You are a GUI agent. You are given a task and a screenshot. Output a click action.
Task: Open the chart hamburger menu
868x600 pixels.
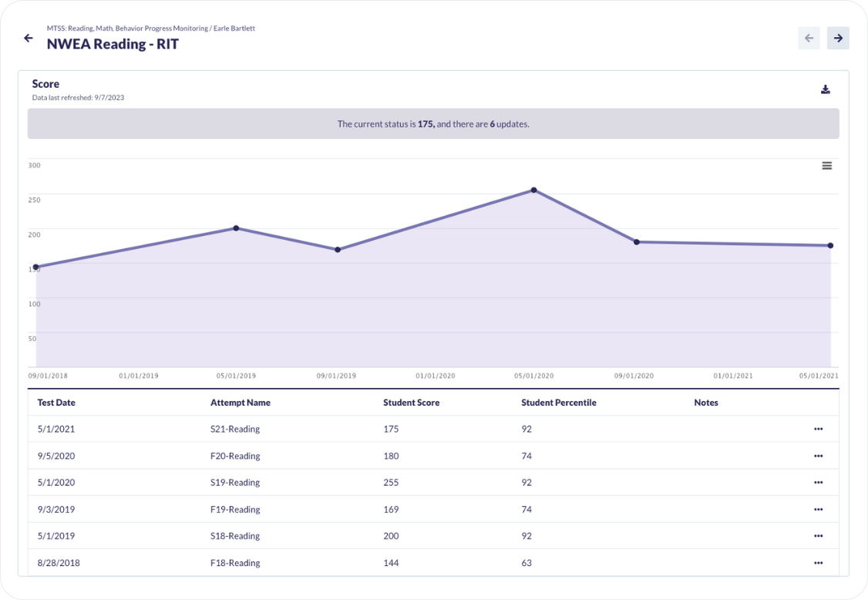pyautogui.click(x=827, y=166)
